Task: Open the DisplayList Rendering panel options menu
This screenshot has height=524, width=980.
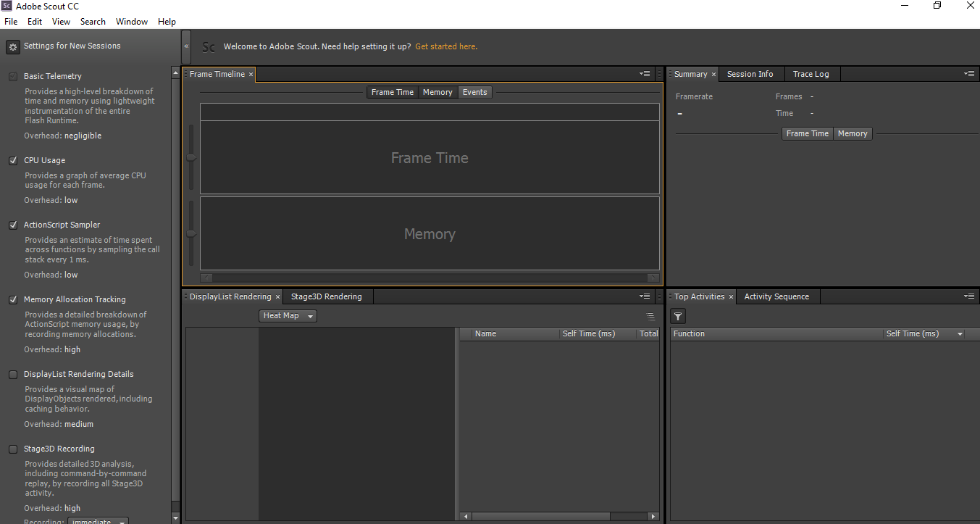Action: [645, 296]
